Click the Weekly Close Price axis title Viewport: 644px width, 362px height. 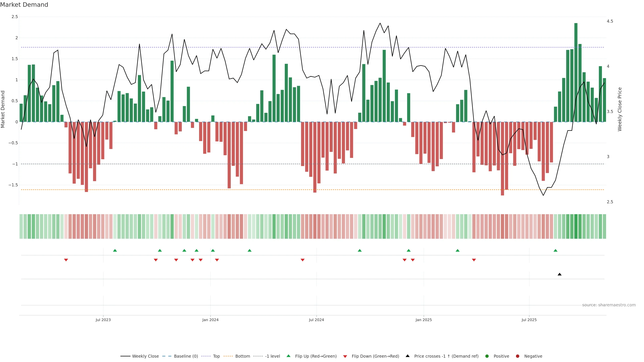tap(620, 109)
